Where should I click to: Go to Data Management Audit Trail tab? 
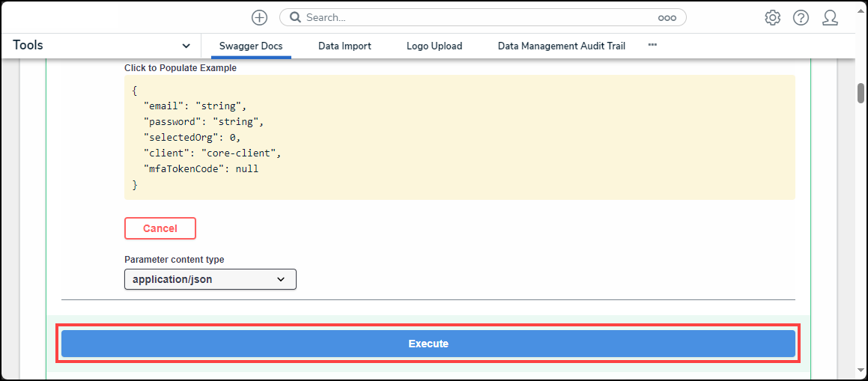point(561,46)
